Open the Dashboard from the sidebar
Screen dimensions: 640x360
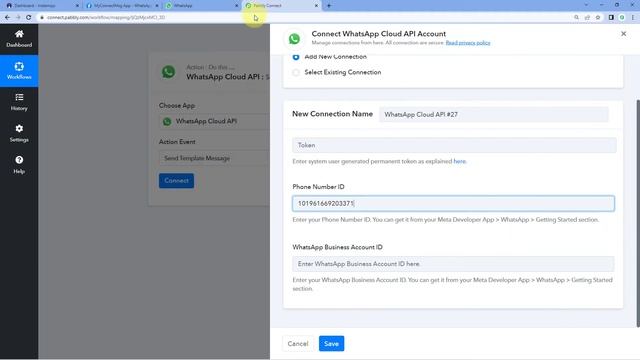coord(19,39)
